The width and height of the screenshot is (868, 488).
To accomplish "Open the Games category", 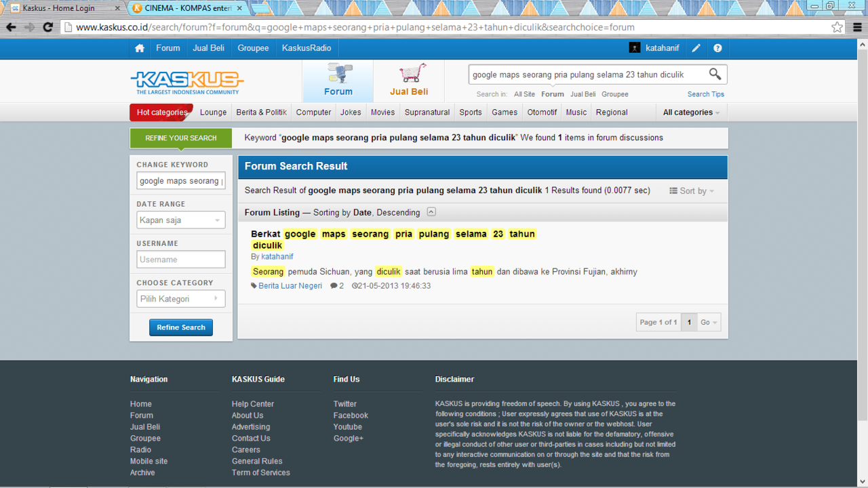I will tap(505, 113).
